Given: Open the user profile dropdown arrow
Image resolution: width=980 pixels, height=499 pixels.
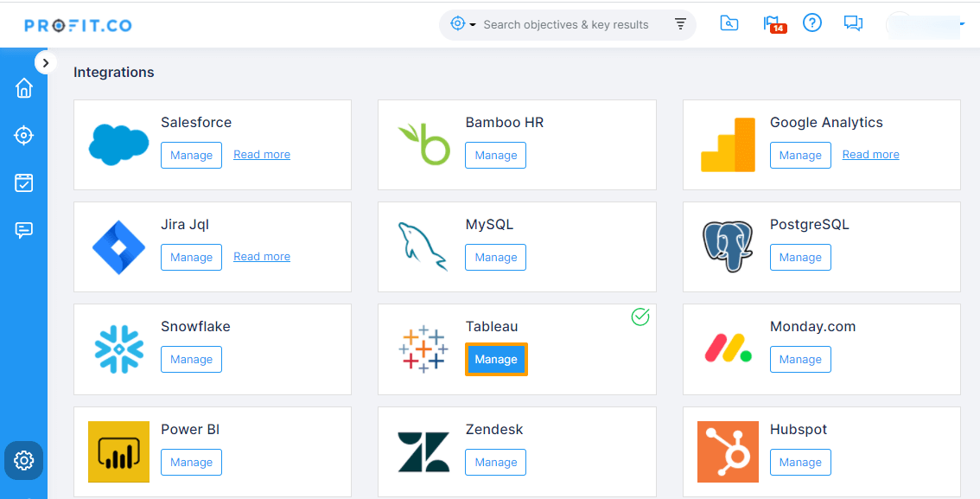Looking at the screenshot, I should click(x=963, y=24).
